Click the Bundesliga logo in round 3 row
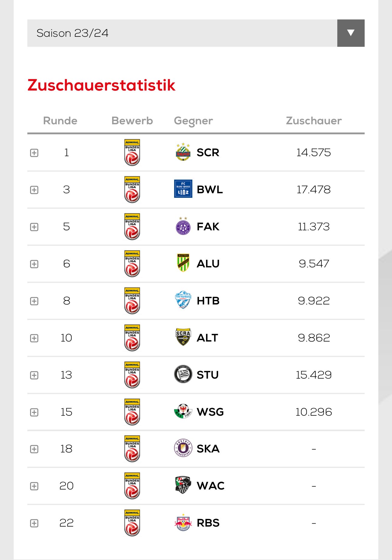The height and width of the screenshot is (560, 392). coord(132,190)
